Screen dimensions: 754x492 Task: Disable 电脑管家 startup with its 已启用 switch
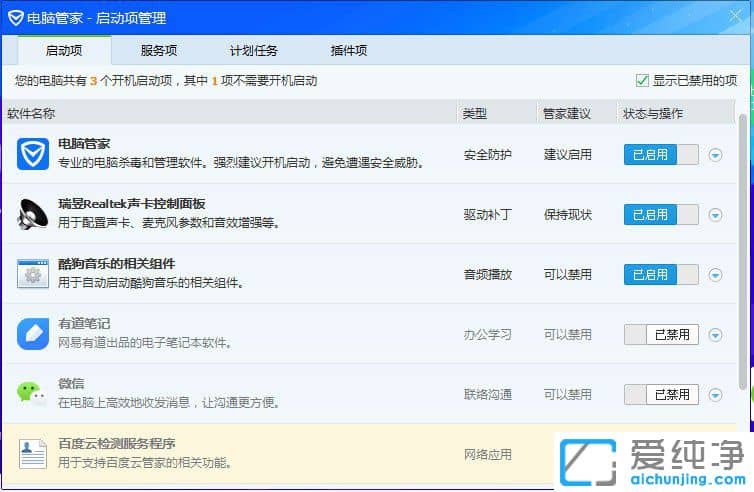(661, 155)
